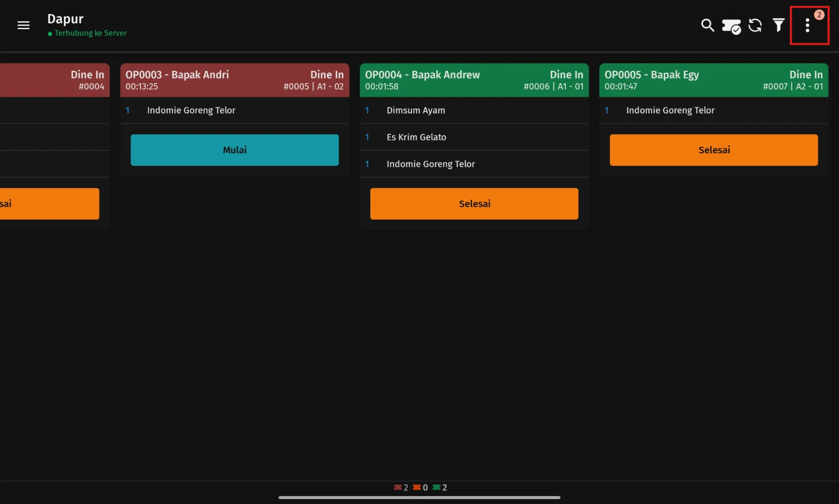Click the search magnifier icon
The width and height of the screenshot is (839, 504).
707,25
